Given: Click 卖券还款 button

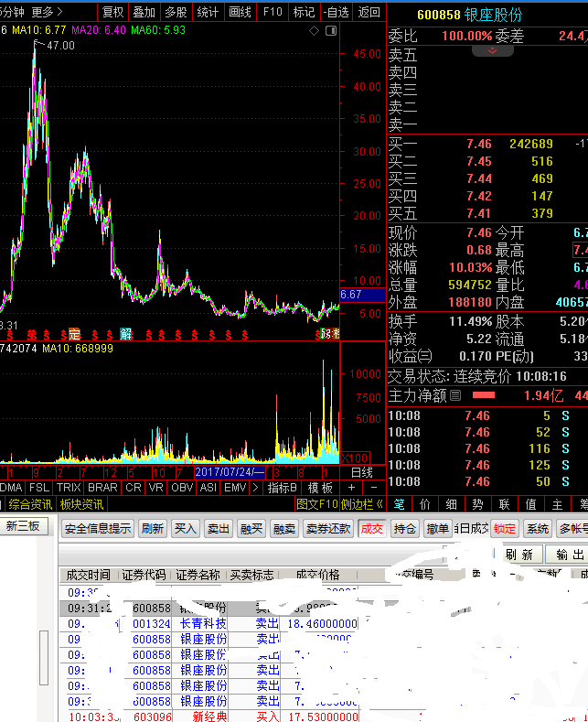Looking at the screenshot, I should point(328,529).
